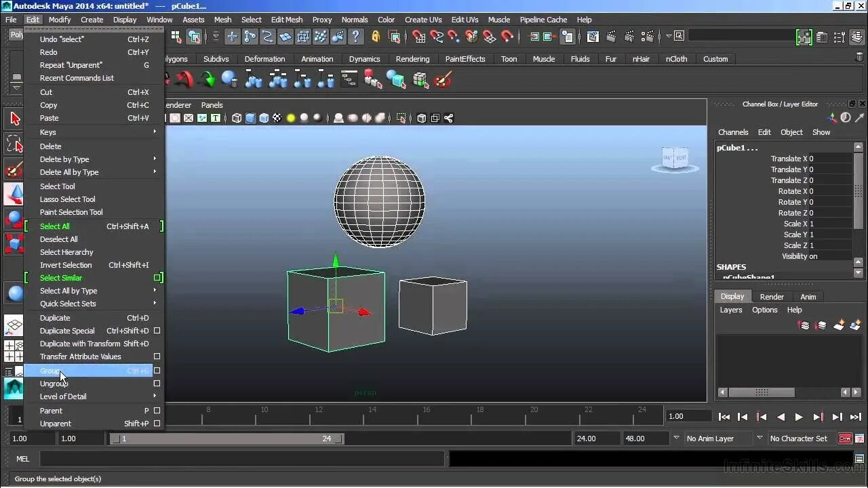This screenshot has width=868, height=488.
Task: Click the Isolate Select viewport icon
Action: (x=401, y=118)
